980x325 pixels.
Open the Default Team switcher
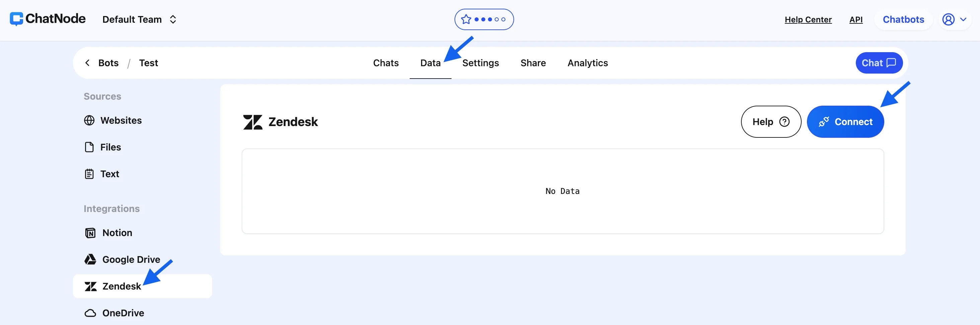pos(139,19)
